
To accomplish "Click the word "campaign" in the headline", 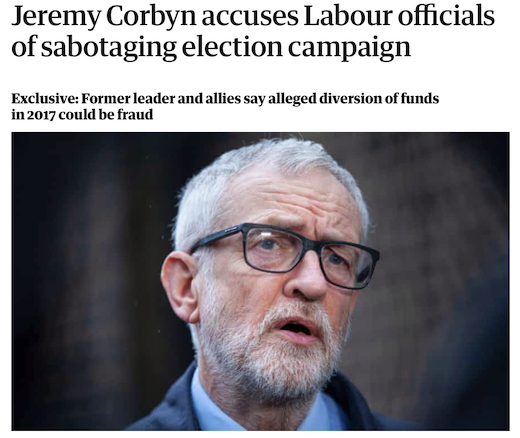I will point(349,47).
